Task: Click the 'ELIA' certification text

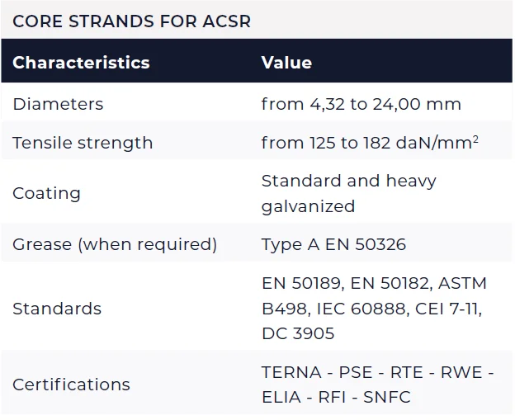Action: pyautogui.click(x=282, y=397)
